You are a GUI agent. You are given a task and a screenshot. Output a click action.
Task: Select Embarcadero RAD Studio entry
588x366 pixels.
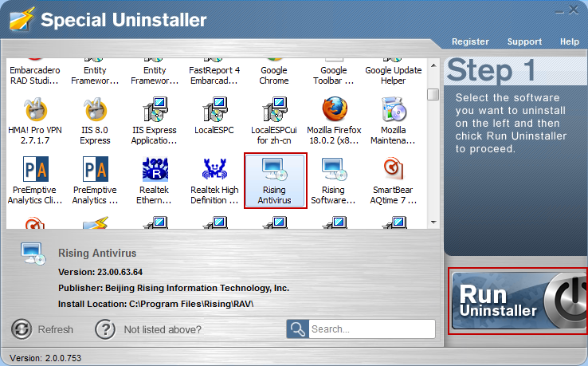[34, 75]
